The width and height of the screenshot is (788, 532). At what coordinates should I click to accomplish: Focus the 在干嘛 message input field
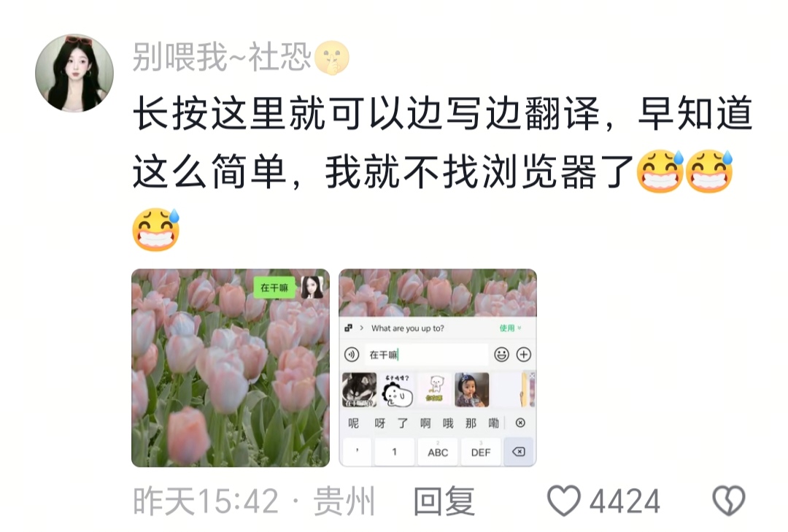point(426,355)
